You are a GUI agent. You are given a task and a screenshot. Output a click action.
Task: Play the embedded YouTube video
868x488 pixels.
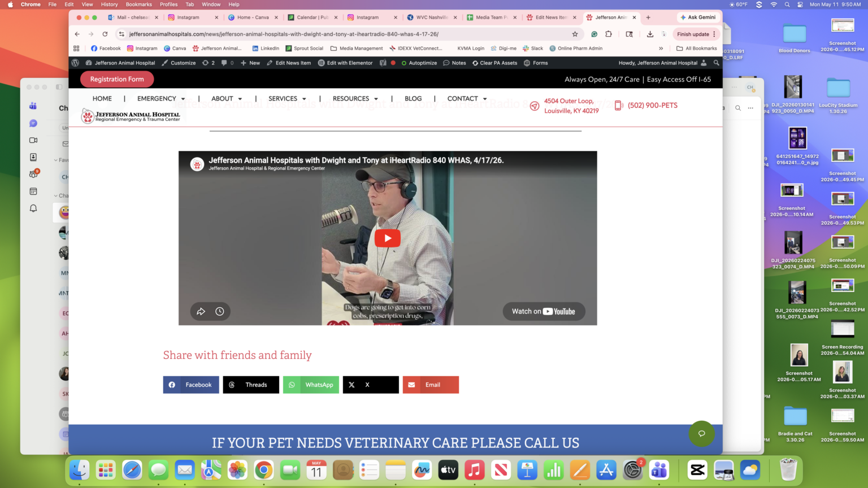[388, 238]
